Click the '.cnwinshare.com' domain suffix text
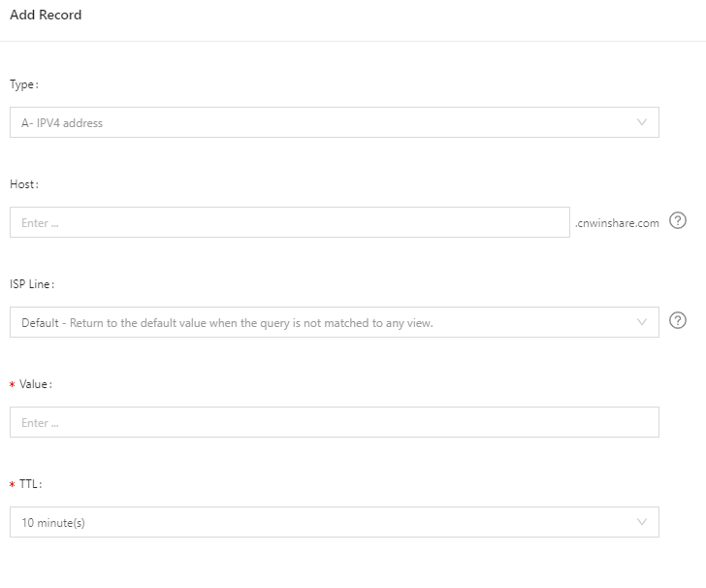The image size is (706, 588). [617, 223]
